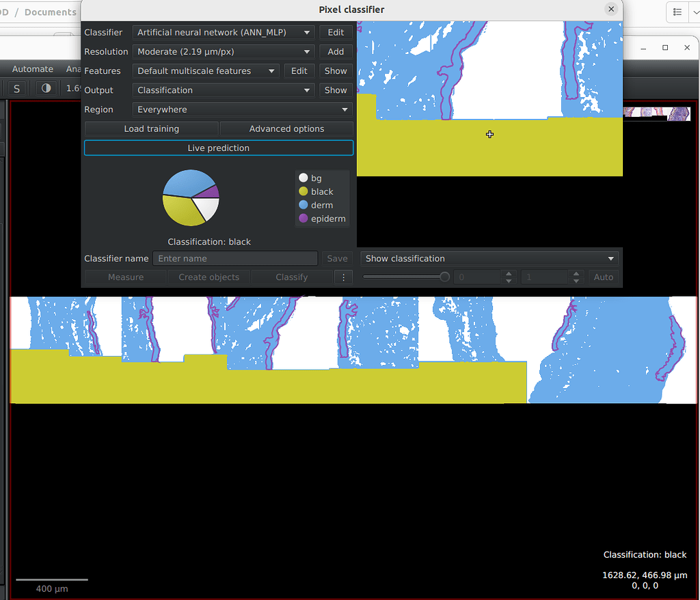This screenshot has height=600, width=700.
Task: Open Advanced options
Action: 286,128
